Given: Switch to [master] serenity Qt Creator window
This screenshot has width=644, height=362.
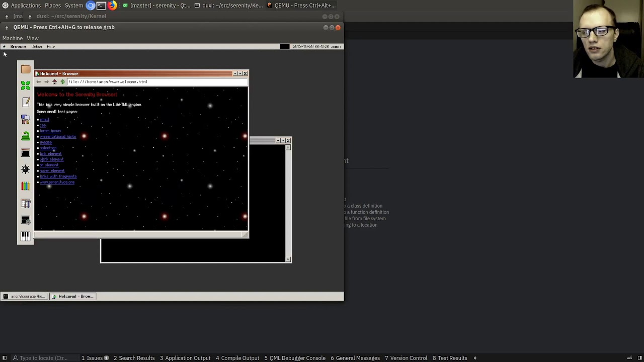Looking at the screenshot, I should point(156,6).
